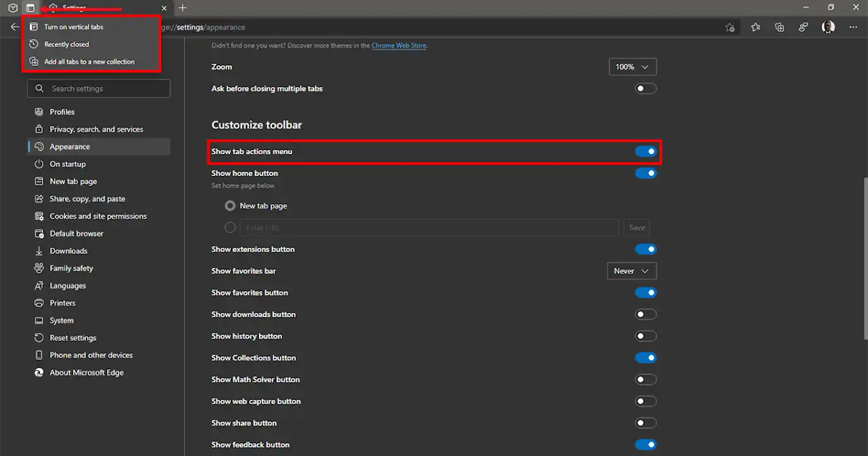868x456 pixels.
Task: Open the favorites bar Never dropdown
Action: [631, 271]
